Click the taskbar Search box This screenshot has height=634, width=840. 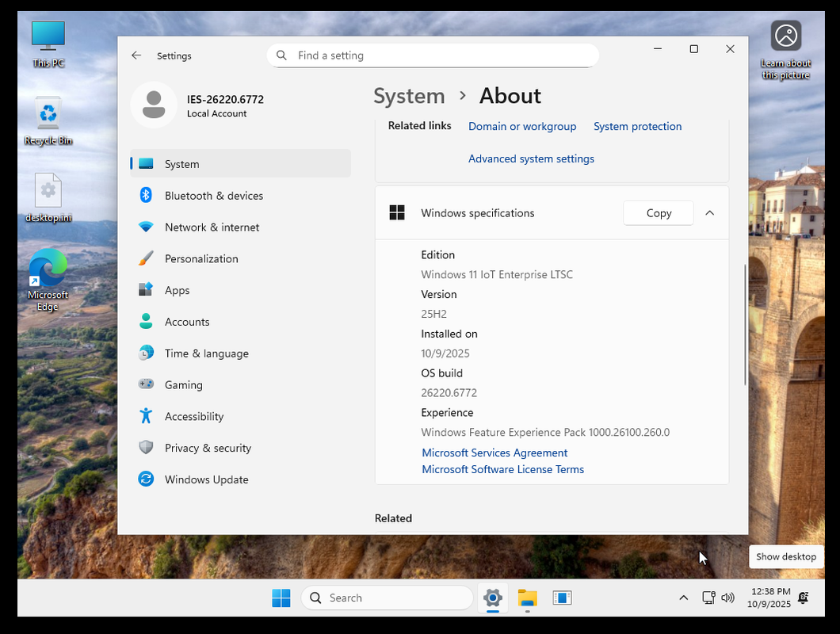point(388,598)
